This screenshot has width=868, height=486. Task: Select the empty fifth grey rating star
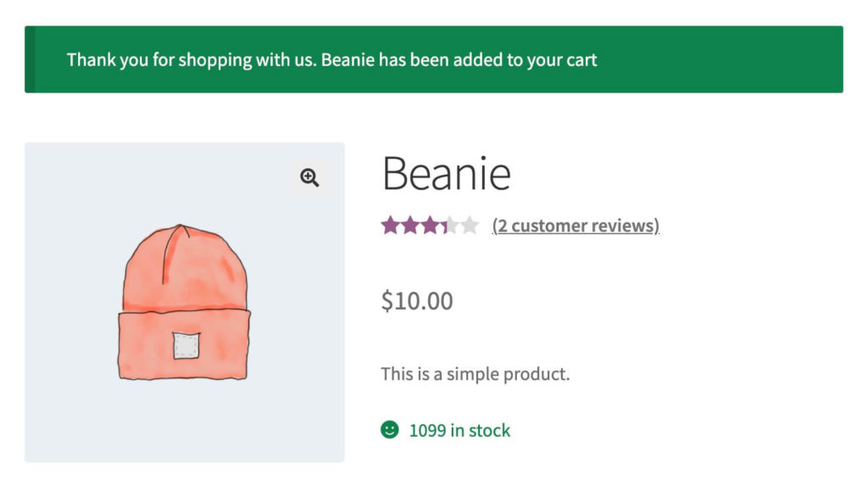coord(470,226)
